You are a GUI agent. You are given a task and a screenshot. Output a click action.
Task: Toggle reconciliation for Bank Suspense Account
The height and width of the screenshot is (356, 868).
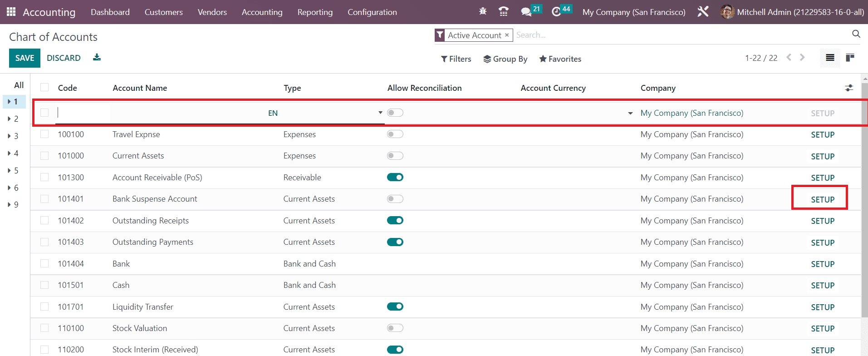point(395,199)
